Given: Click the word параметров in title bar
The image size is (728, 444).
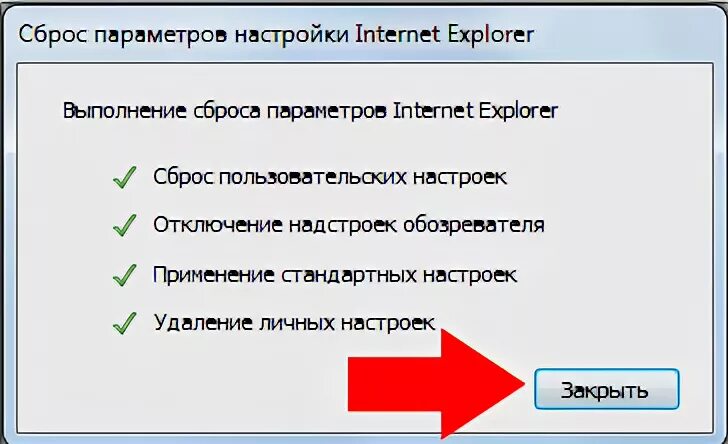Looking at the screenshot, I should (161, 35).
